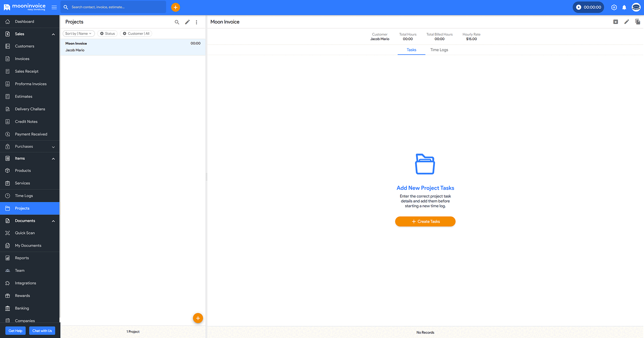Collapse the Sales section chevron
This screenshot has width=644, height=338.
(x=53, y=34)
